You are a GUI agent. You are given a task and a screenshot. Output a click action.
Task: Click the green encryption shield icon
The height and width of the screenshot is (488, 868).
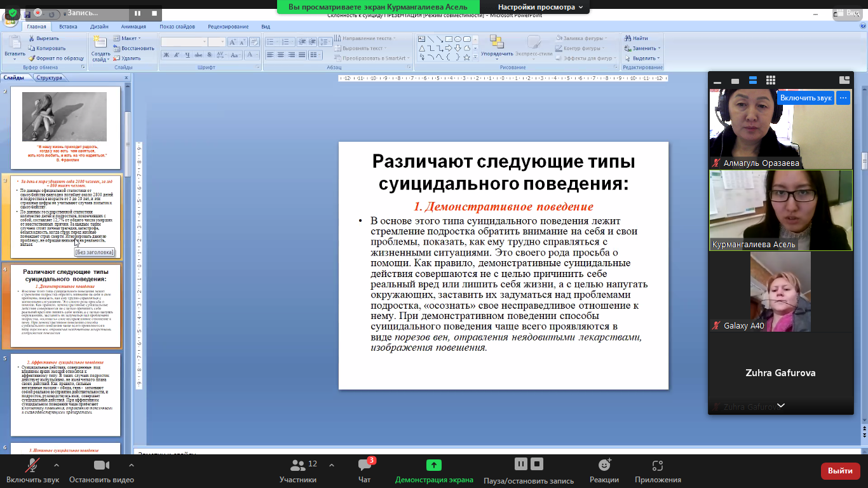tap(13, 13)
